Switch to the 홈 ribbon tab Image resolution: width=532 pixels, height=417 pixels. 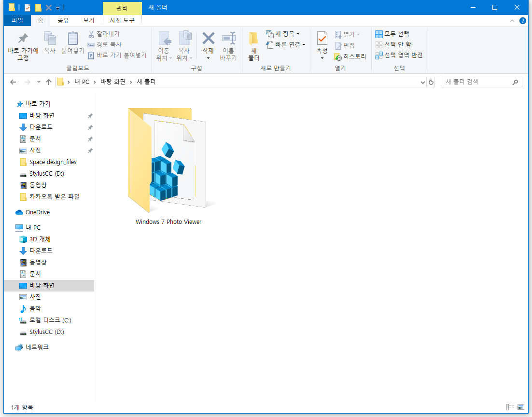(x=41, y=20)
